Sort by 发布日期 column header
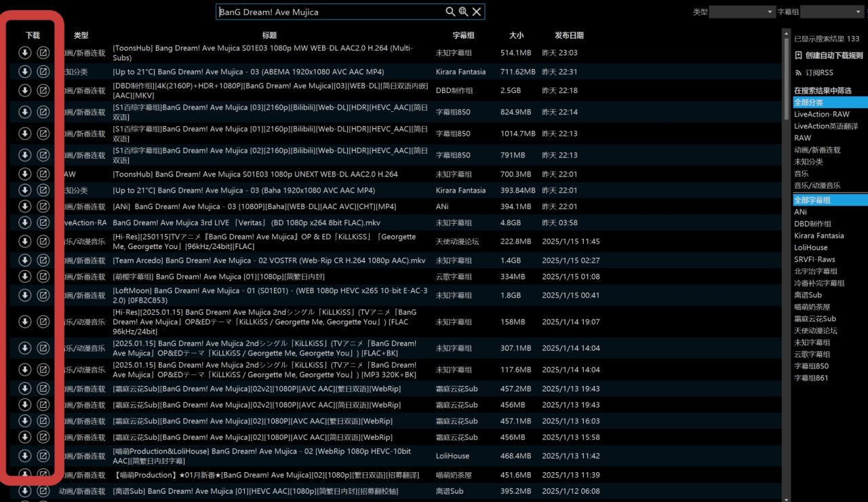Viewport: 868px width, 502px height. tap(569, 35)
